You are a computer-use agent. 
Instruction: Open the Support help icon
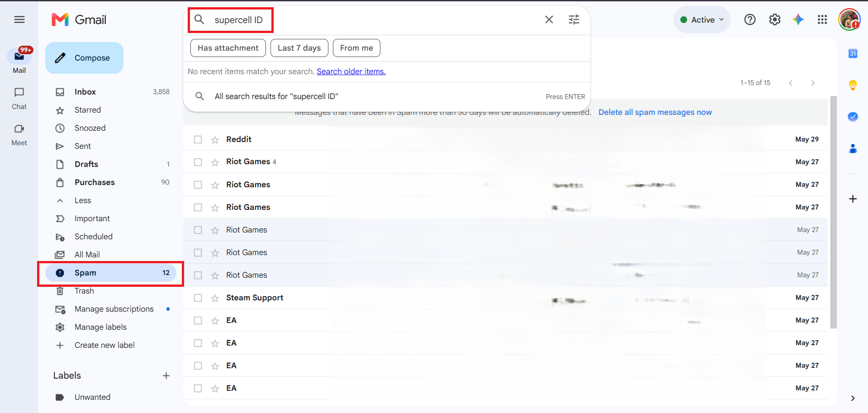(x=749, y=19)
